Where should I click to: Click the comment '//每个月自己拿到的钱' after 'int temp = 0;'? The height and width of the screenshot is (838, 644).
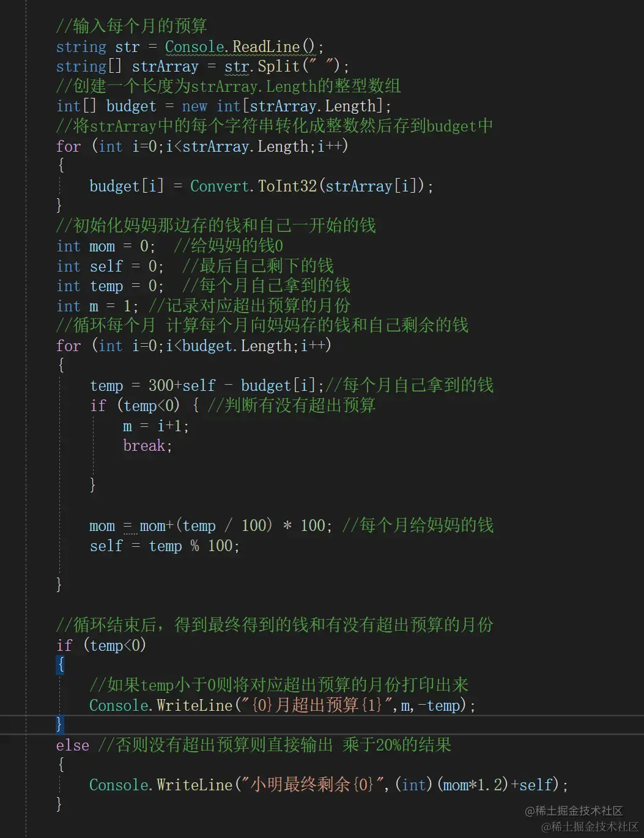(x=267, y=286)
